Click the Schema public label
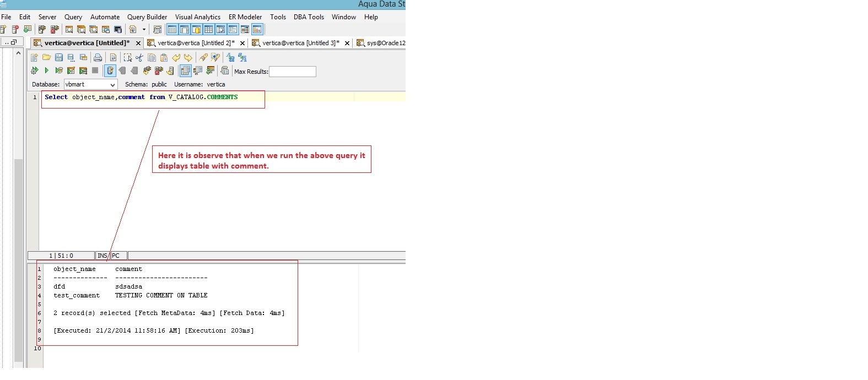The height and width of the screenshot is (380, 868). tap(146, 84)
